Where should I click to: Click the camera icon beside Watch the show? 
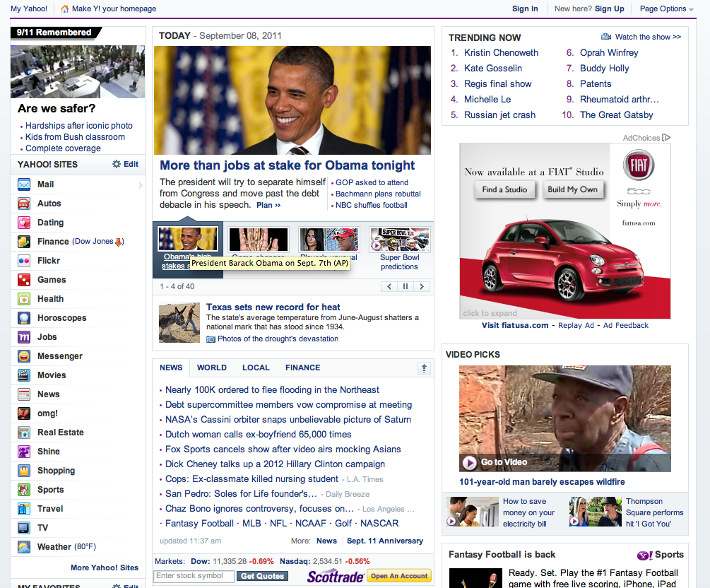pyautogui.click(x=606, y=37)
